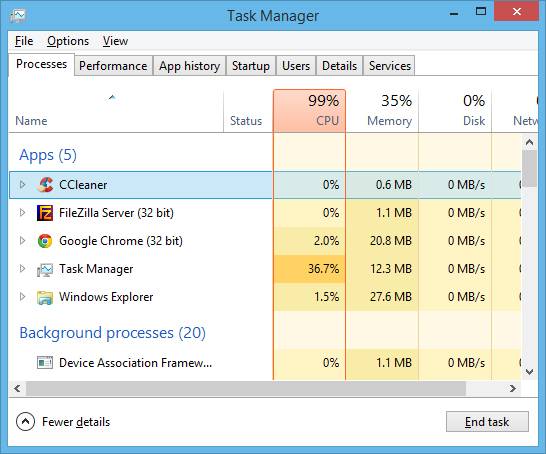
Task: Sort by the CPU column header
Action: click(310, 111)
